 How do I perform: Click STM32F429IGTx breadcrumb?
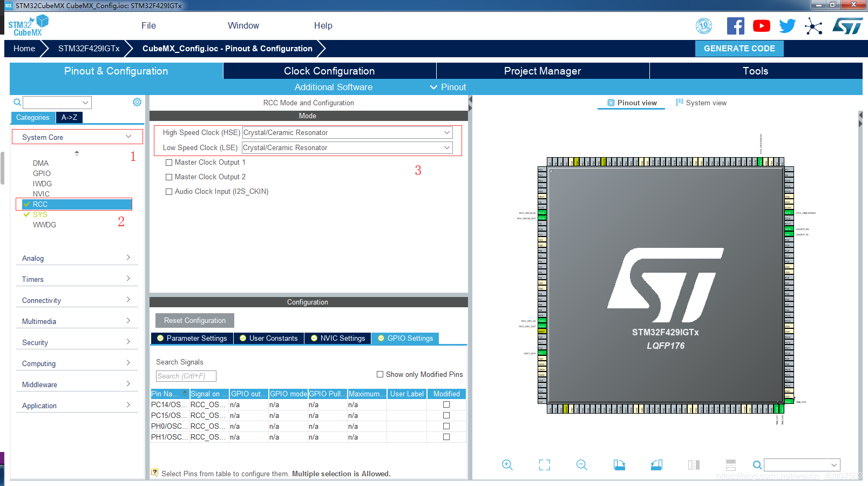pyautogui.click(x=89, y=49)
